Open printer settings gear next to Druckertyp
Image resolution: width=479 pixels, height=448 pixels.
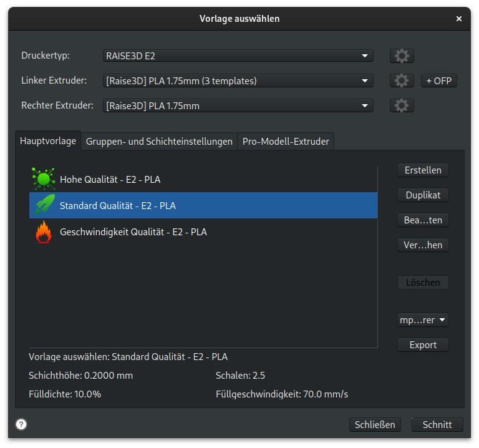pos(402,56)
